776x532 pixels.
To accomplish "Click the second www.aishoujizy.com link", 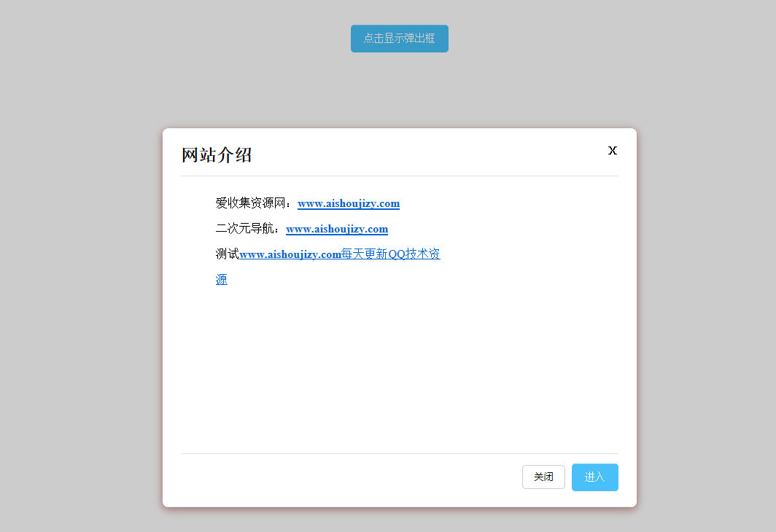I will click(x=337, y=229).
